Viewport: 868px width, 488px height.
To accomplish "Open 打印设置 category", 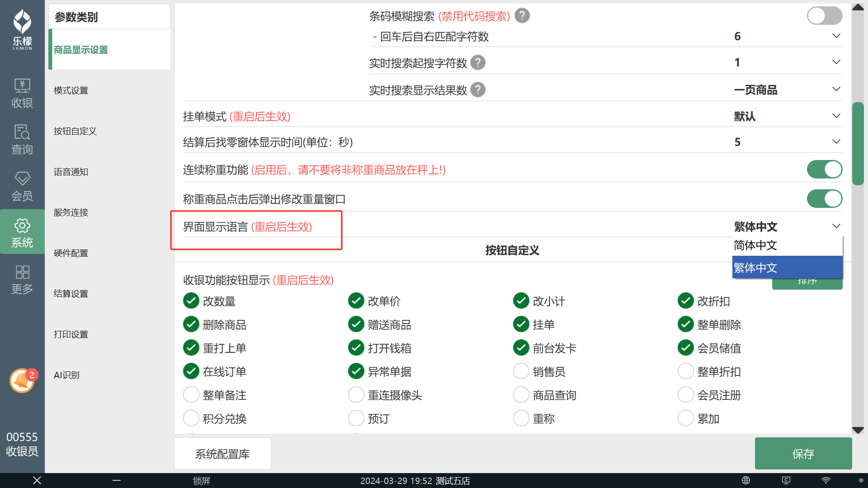I will 109,334.
